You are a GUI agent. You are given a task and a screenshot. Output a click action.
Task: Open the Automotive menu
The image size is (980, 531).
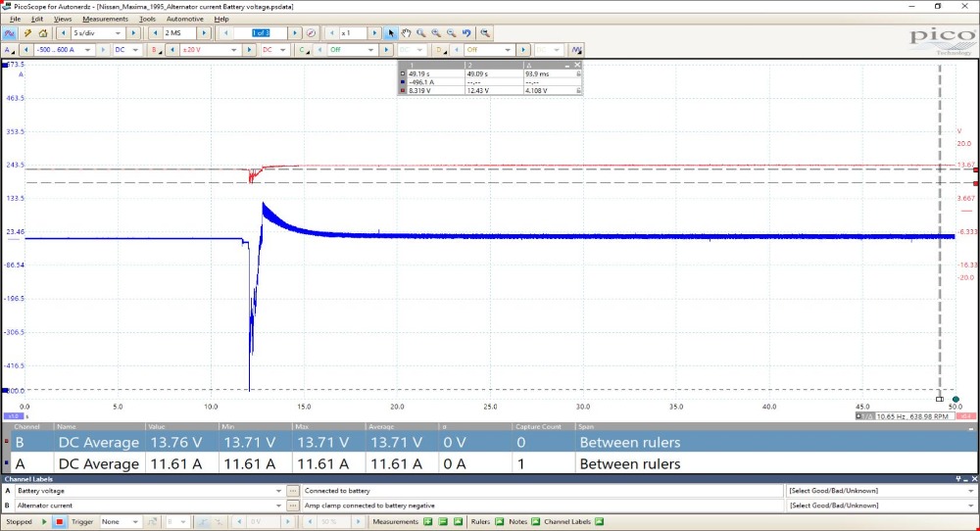click(x=184, y=19)
